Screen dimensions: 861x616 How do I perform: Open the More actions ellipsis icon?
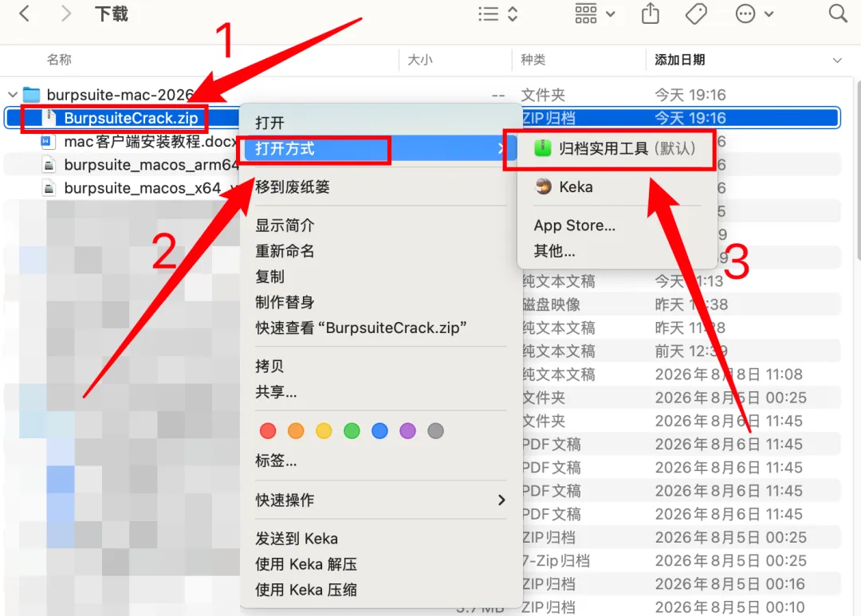point(745,14)
